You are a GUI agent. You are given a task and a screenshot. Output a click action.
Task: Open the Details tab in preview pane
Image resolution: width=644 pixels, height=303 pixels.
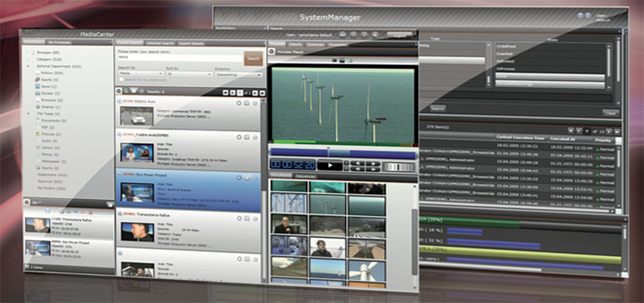tap(295, 44)
